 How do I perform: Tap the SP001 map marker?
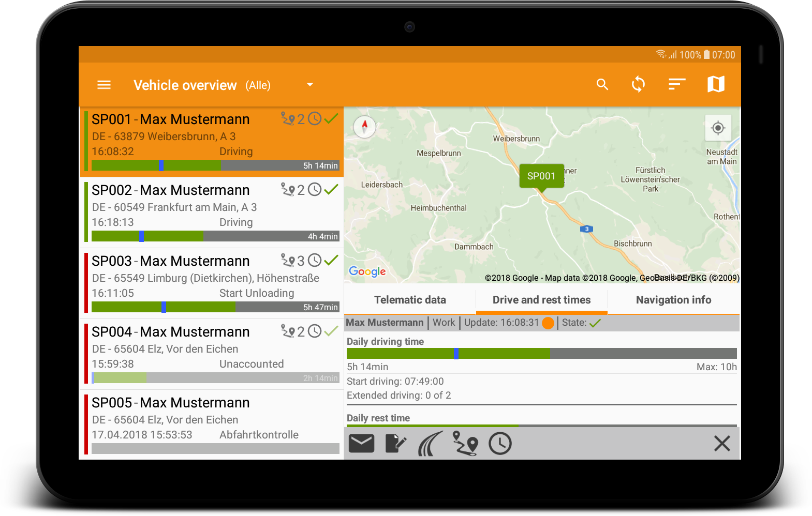pyautogui.click(x=541, y=177)
